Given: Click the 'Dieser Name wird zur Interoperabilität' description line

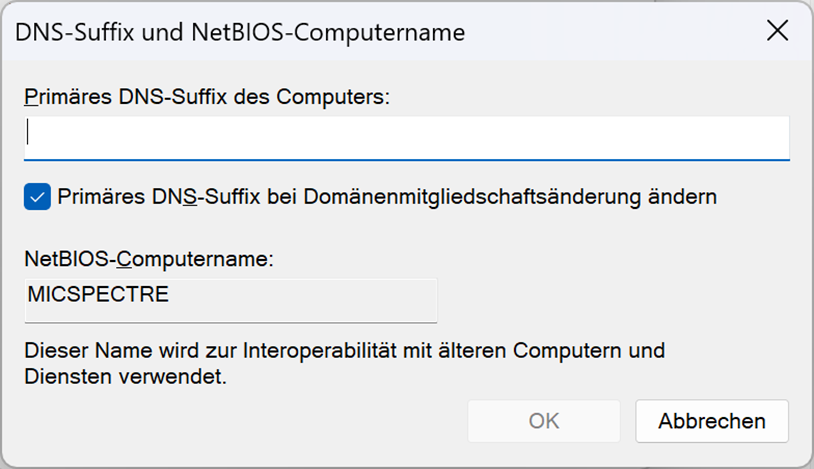Looking at the screenshot, I should [x=344, y=351].
